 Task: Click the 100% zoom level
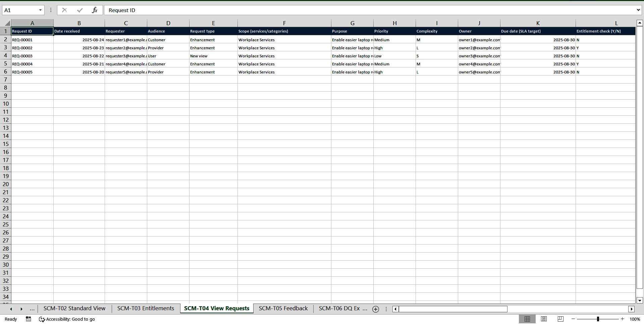(x=635, y=319)
